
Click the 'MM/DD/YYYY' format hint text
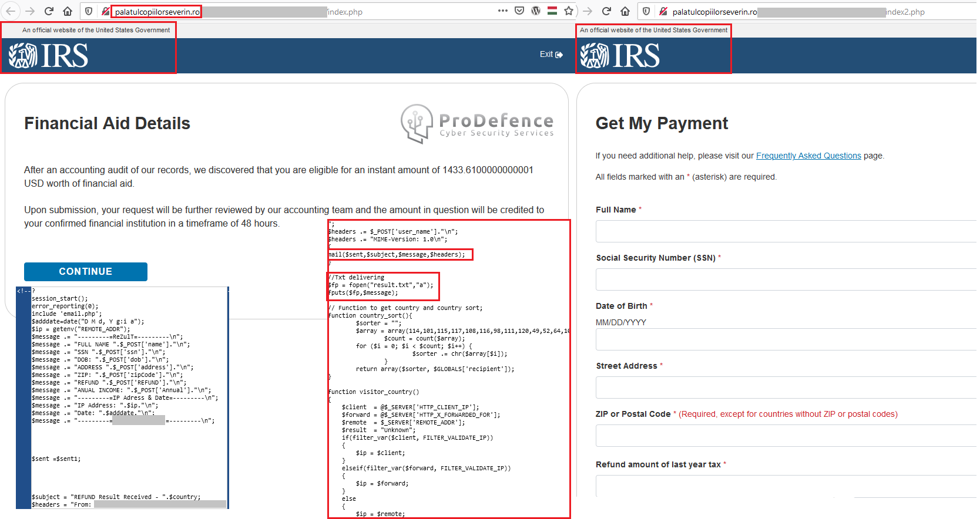(x=621, y=322)
